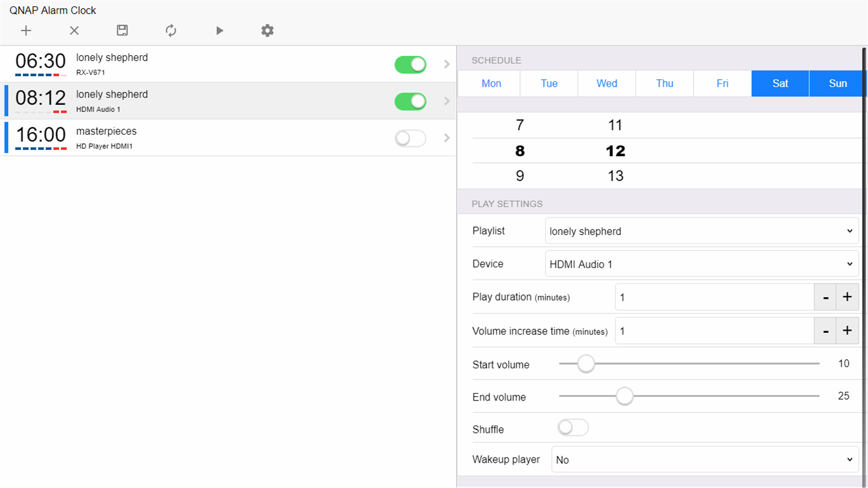Expand the 16:00 alarm details chevron
Viewport: 868px width, 488px height.
[x=447, y=138]
